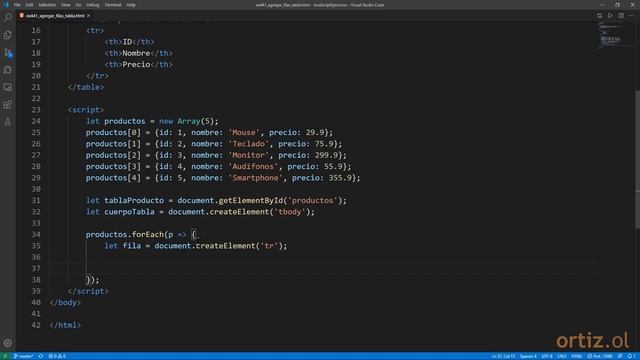Click the Synchronize Changes icon in status bar
The image size is (640, 360).
pyautogui.click(x=41, y=356)
